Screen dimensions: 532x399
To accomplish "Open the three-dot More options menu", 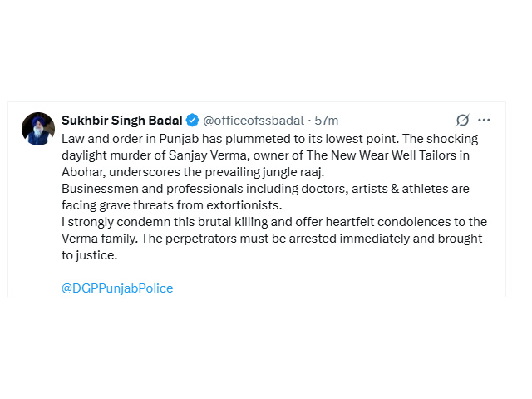I will pyautogui.click(x=484, y=120).
